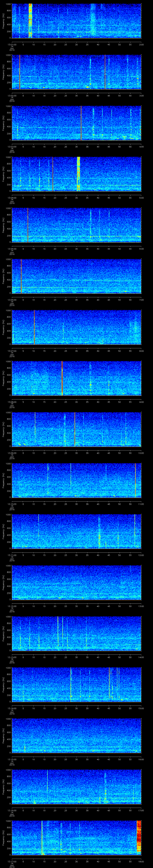Select red line near 10 s in 13:07:00 spectrogram
This screenshot has width=153, height=868.
click(x=34, y=327)
